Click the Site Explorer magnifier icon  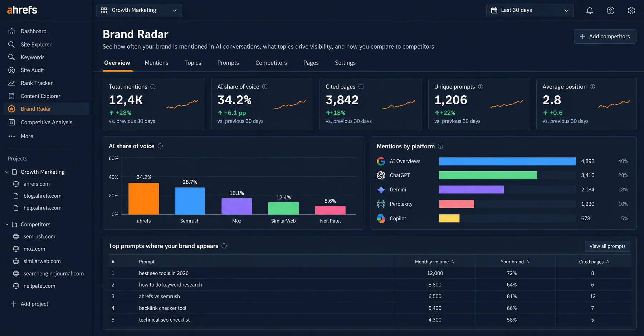coord(11,44)
